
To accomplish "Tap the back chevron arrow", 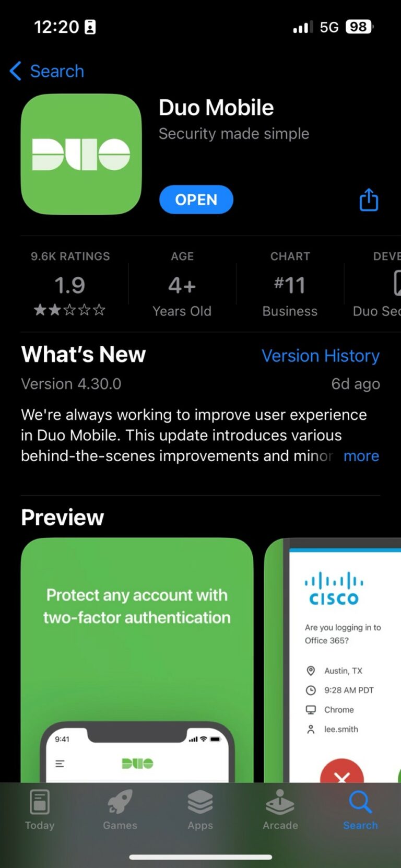I will click(16, 71).
